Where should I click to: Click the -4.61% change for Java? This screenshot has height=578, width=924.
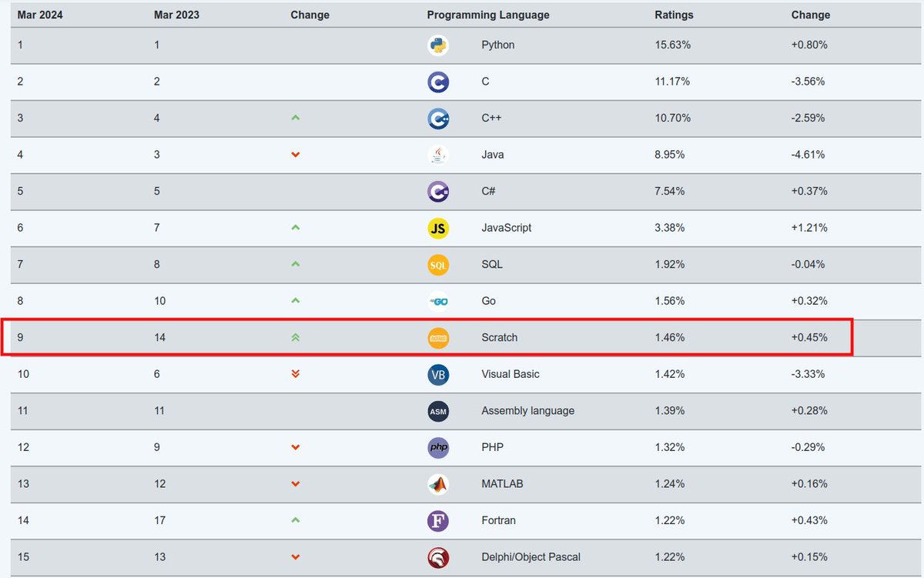coord(808,155)
